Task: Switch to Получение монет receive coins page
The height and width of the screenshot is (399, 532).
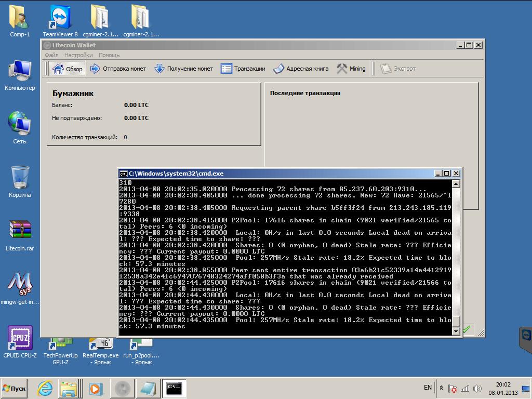Action: point(183,69)
